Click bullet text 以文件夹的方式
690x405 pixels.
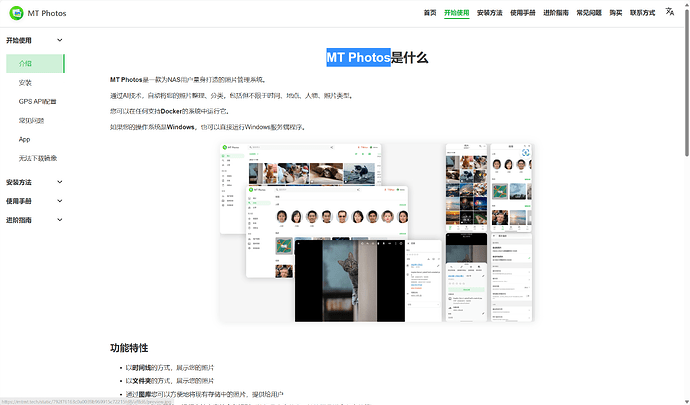coord(148,380)
